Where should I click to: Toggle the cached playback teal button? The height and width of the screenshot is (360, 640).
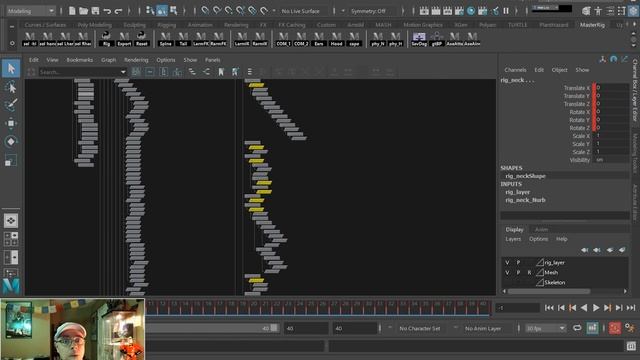592,328
